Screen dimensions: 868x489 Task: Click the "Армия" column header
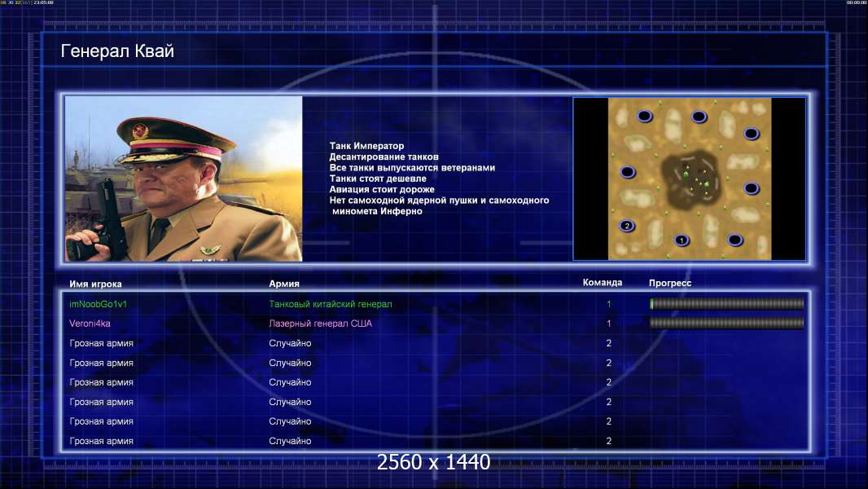pyautogui.click(x=284, y=284)
